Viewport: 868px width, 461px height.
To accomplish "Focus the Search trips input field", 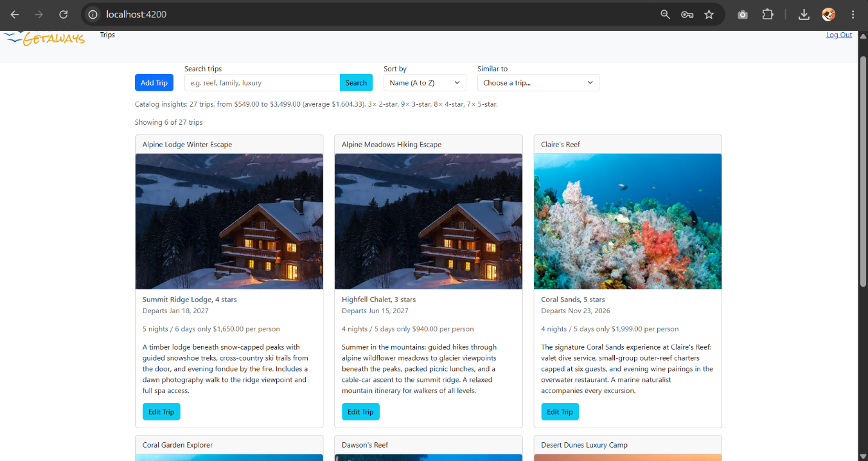I will [x=262, y=82].
